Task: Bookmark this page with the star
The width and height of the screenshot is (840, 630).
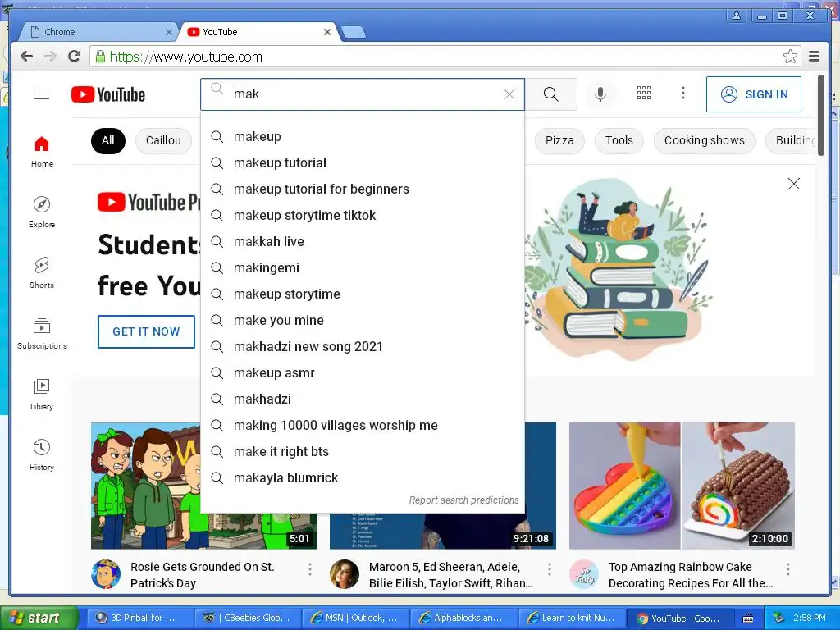Action: 790,57
